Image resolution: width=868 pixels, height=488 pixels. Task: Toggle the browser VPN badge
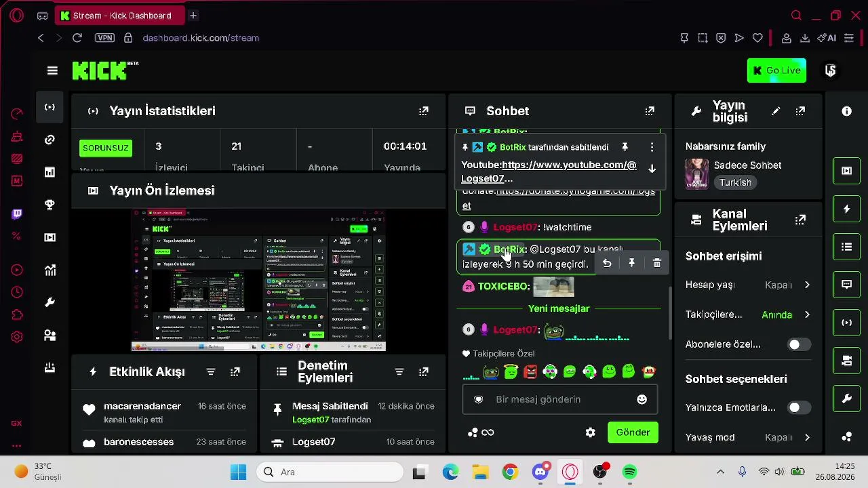[x=104, y=38]
